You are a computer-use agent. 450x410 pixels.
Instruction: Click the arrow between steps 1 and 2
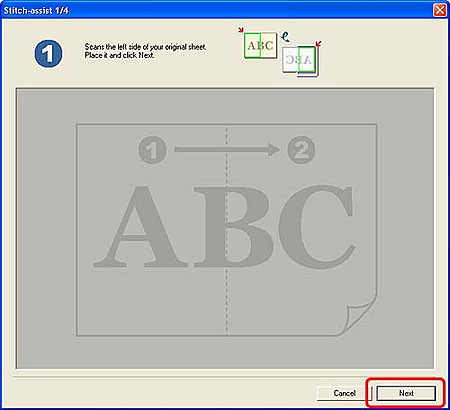click(x=227, y=149)
